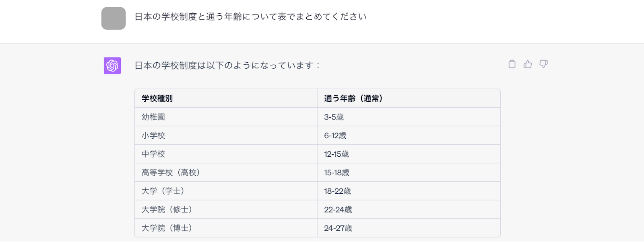The width and height of the screenshot is (644, 242).
Task: Select the 中学校 table cell
Action: [x=153, y=154]
